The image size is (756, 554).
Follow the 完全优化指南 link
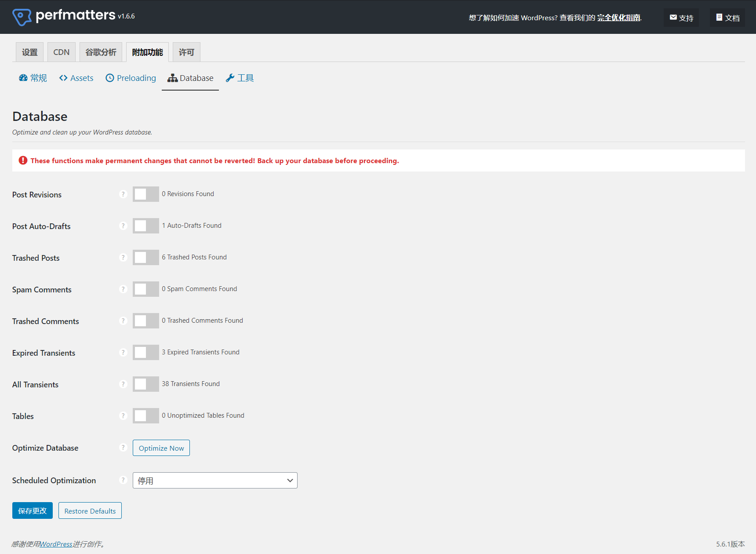pyautogui.click(x=619, y=18)
